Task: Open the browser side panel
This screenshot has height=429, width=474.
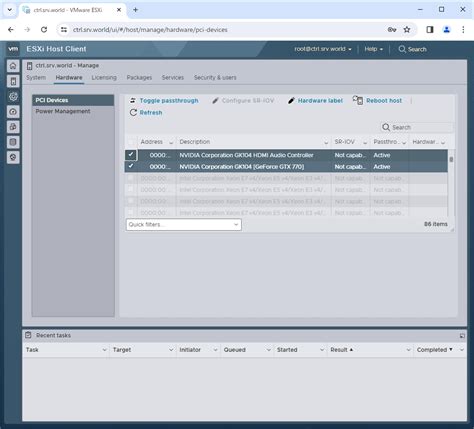Action: pyautogui.click(x=430, y=30)
